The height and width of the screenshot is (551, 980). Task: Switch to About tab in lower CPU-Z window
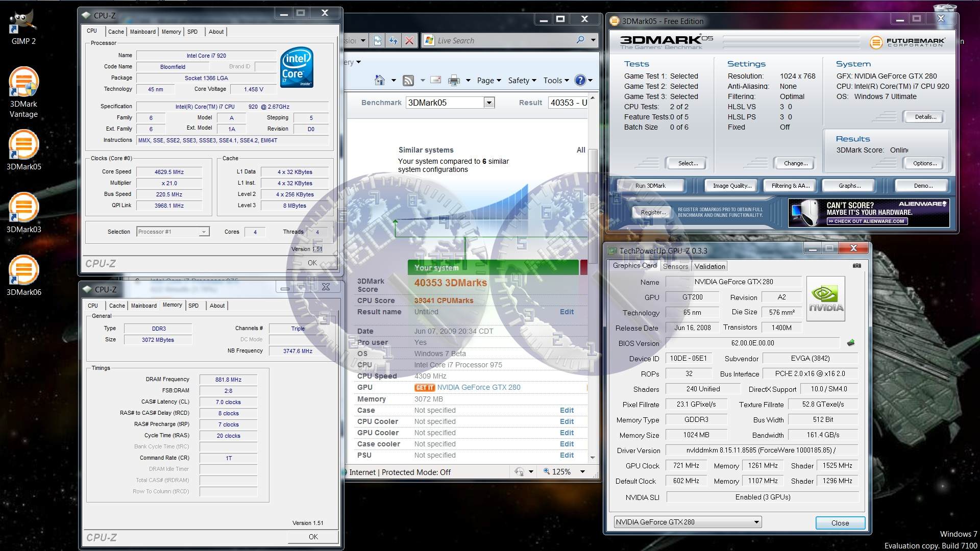coord(217,306)
